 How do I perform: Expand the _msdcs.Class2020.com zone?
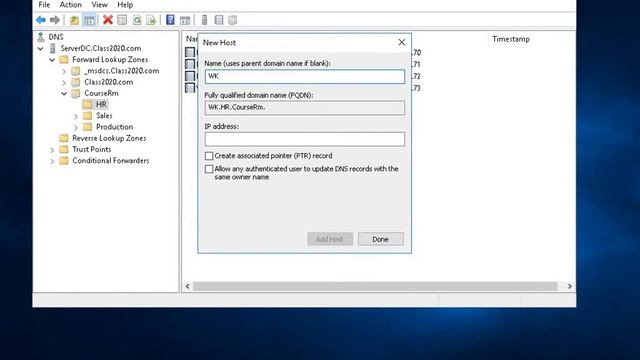pos(64,71)
